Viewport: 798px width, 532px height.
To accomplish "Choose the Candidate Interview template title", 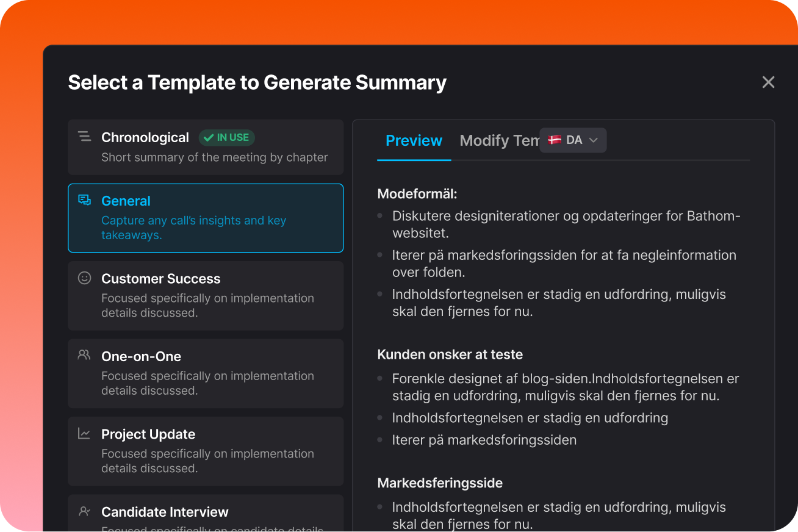I will click(x=165, y=512).
